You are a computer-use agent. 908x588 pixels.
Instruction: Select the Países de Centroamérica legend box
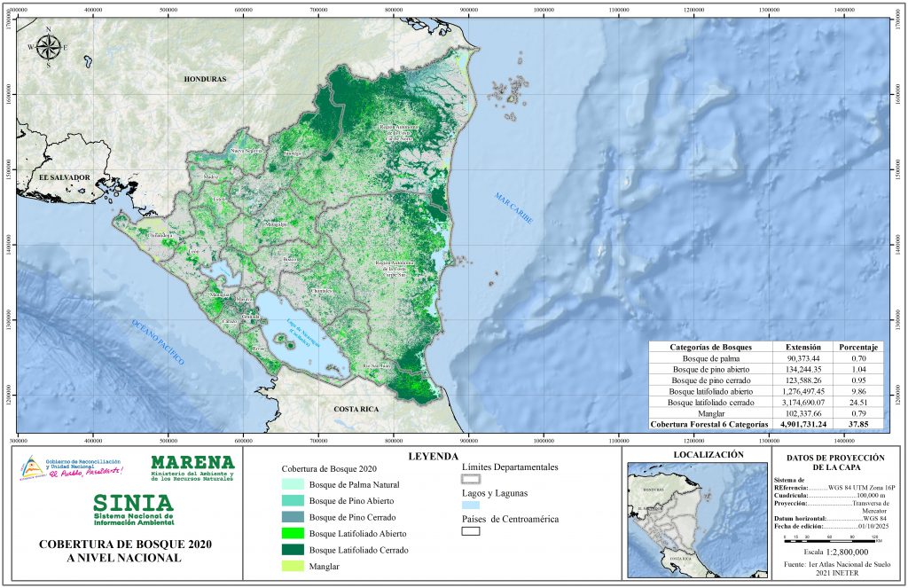[x=470, y=531]
